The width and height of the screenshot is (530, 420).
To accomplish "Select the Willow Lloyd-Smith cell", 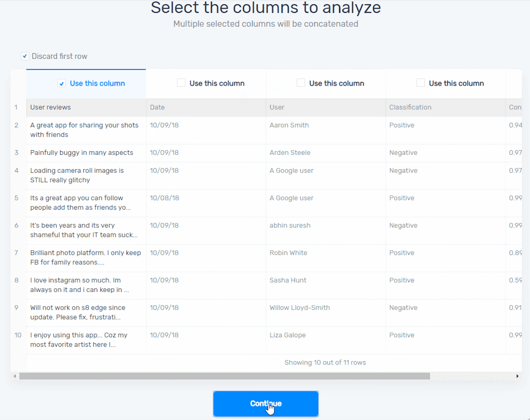I will point(299,308).
